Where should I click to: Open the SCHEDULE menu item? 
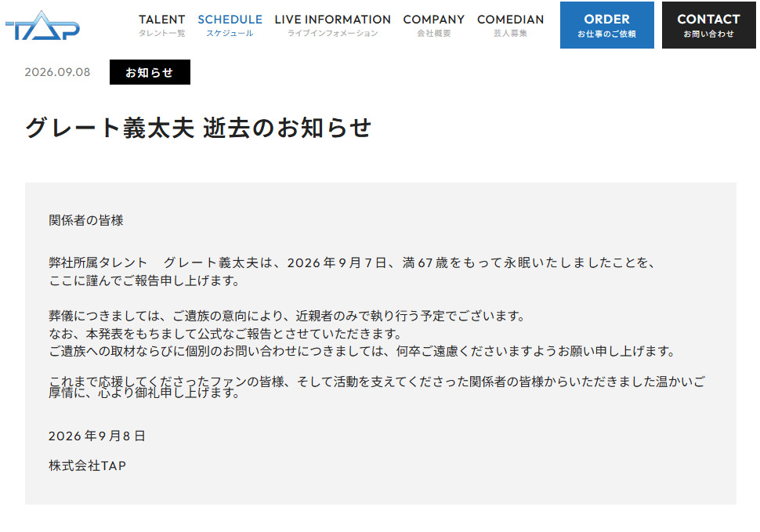click(x=230, y=25)
